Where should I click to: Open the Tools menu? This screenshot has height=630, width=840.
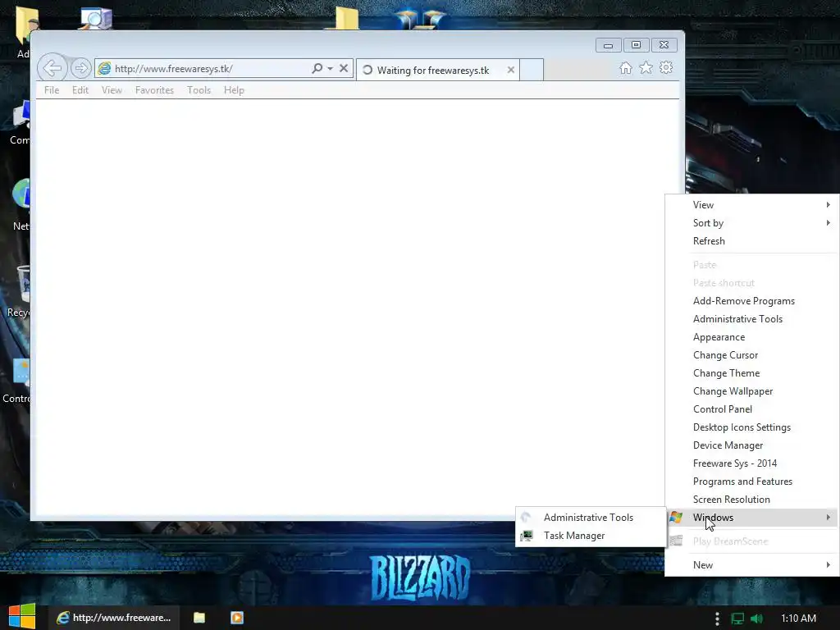point(199,90)
